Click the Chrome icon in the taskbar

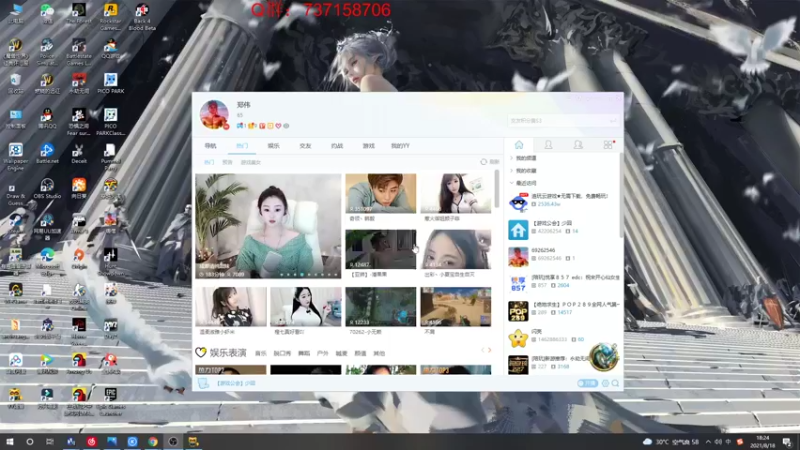point(153,442)
